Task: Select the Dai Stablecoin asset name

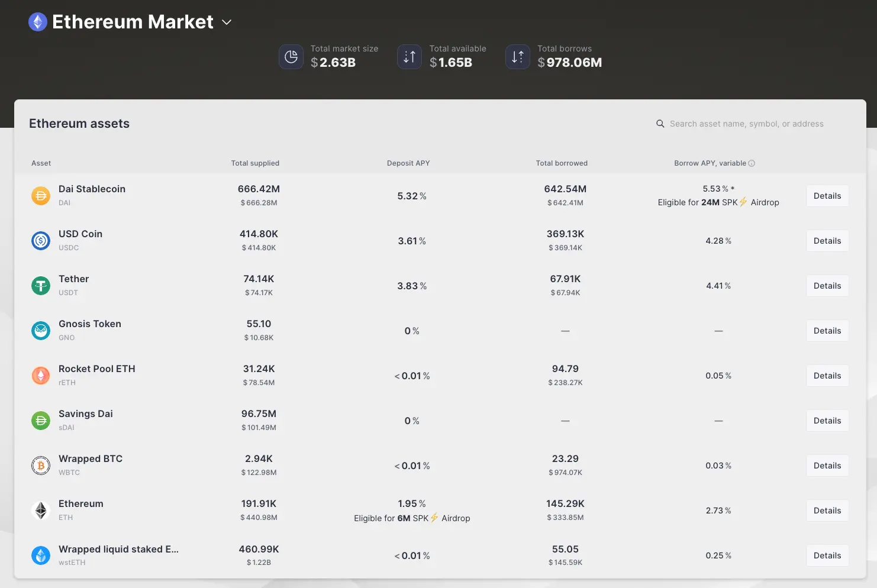Action: [92, 189]
